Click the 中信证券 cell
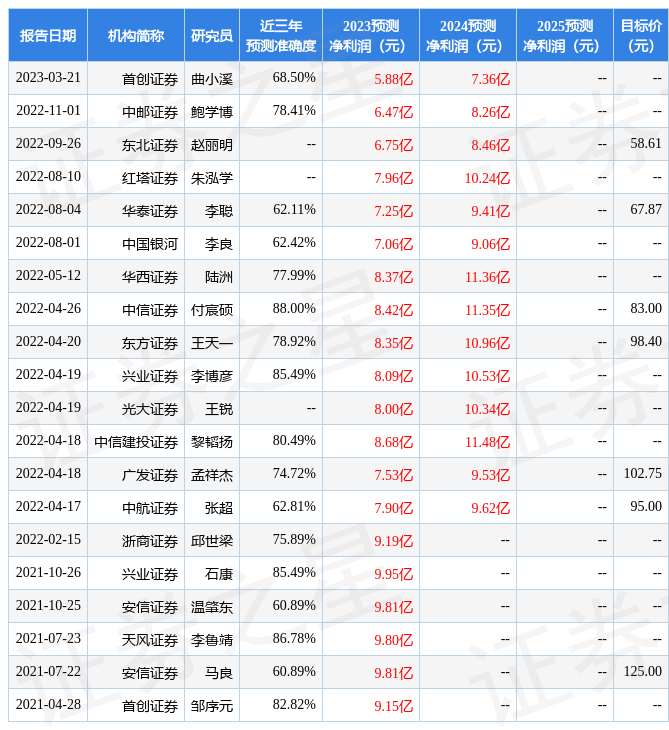The image size is (669, 730). coord(150,310)
